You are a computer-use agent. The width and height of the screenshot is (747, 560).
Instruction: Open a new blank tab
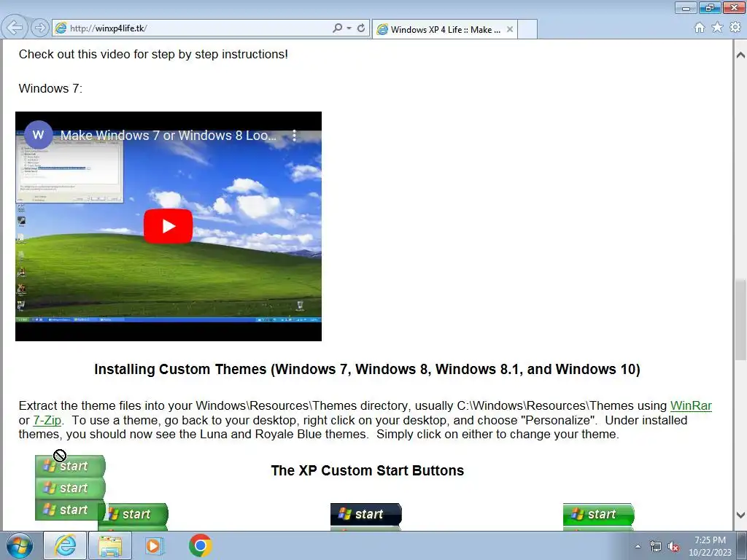[x=527, y=29]
